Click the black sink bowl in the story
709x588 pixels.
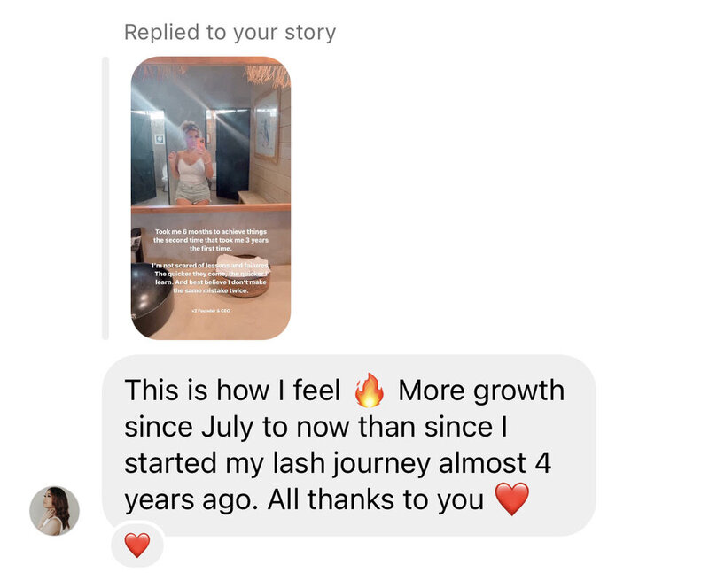(x=152, y=298)
